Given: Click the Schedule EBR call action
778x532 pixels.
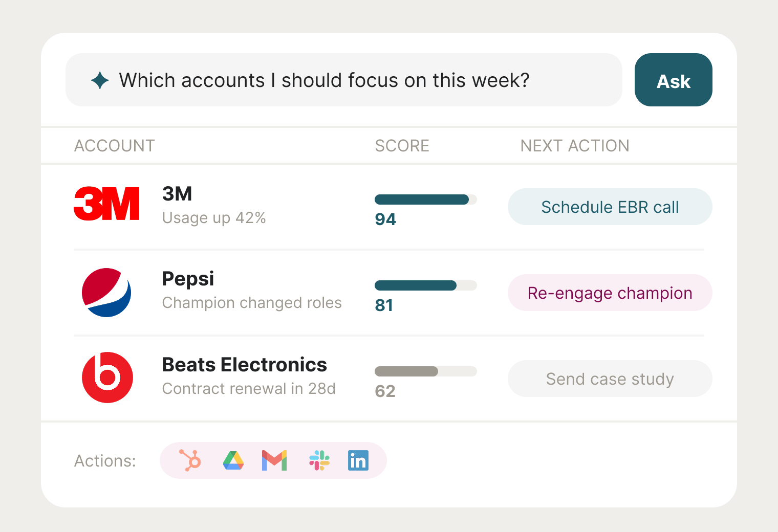Looking at the screenshot, I should (x=610, y=207).
